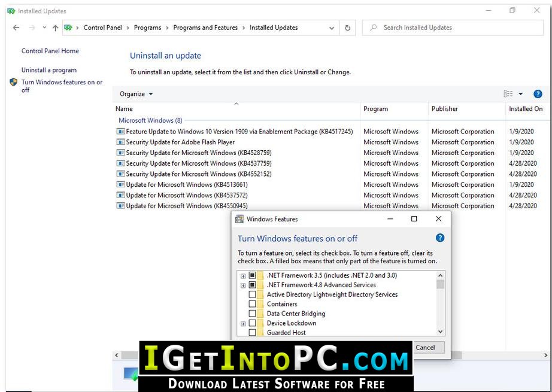Enable the Containers feature checkbox
The width and height of the screenshot is (552, 392).
tap(252, 303)
